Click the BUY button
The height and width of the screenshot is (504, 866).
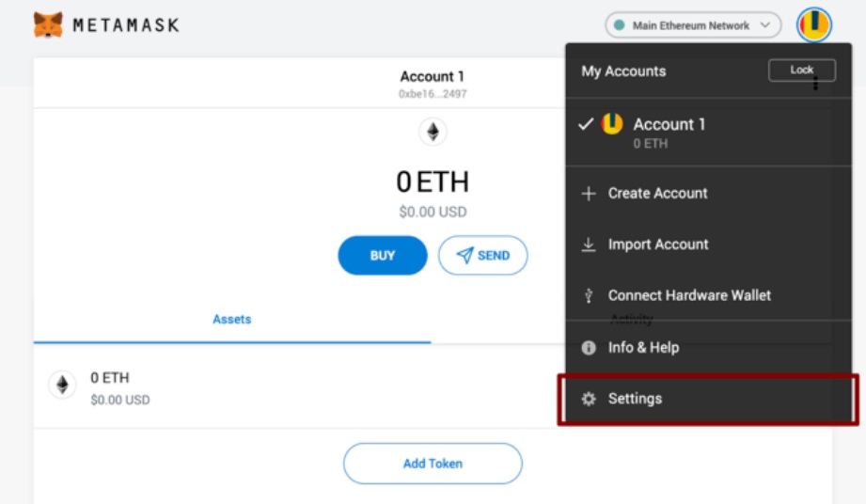pos(382,255)
